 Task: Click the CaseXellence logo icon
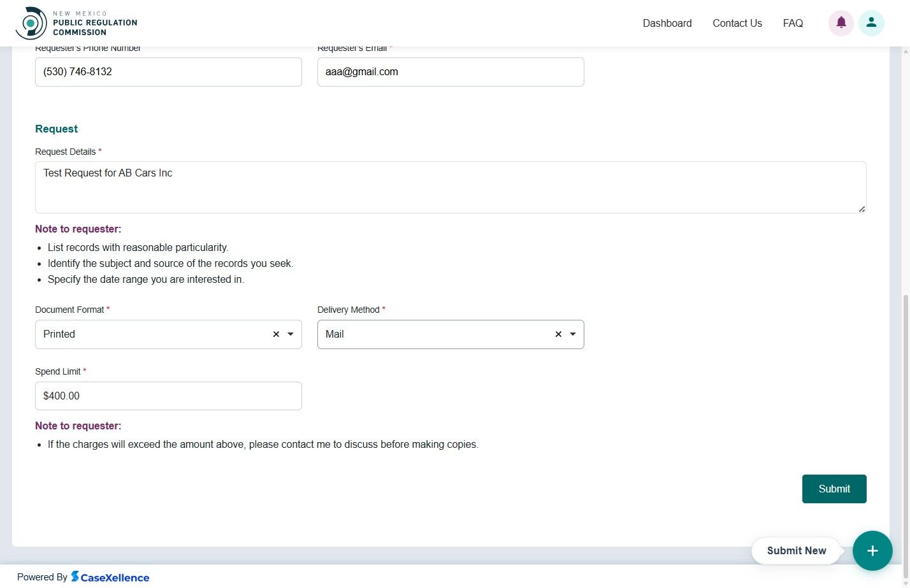pos(76,577)
